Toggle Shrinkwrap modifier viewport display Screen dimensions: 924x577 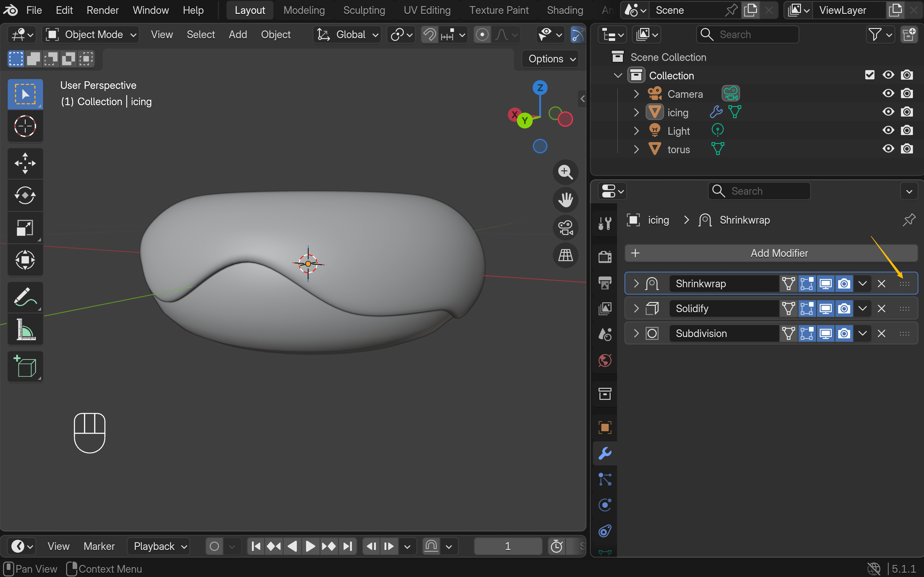point(825,284)
